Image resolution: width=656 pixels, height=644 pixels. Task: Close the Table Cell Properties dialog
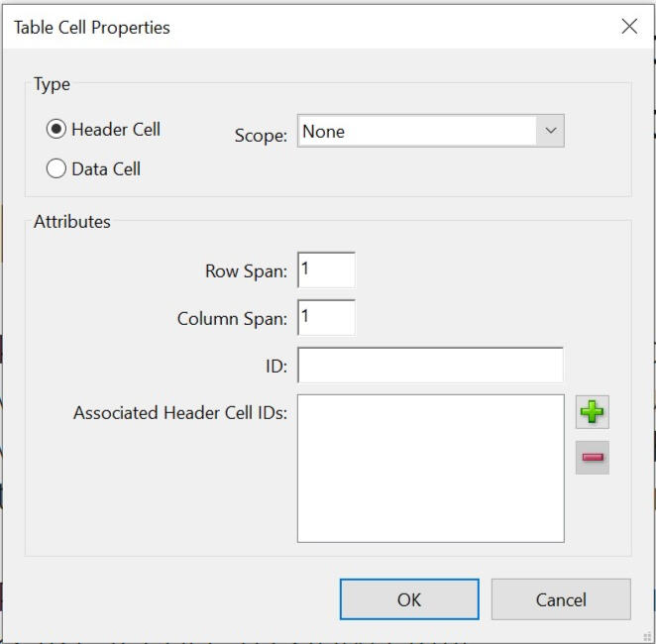click(x=629, y=27)
